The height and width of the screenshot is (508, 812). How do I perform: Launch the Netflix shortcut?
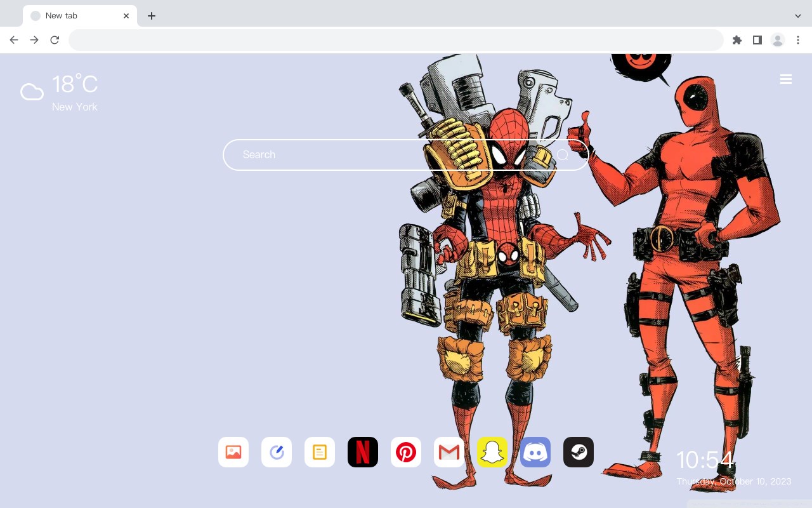click(363, 452)
